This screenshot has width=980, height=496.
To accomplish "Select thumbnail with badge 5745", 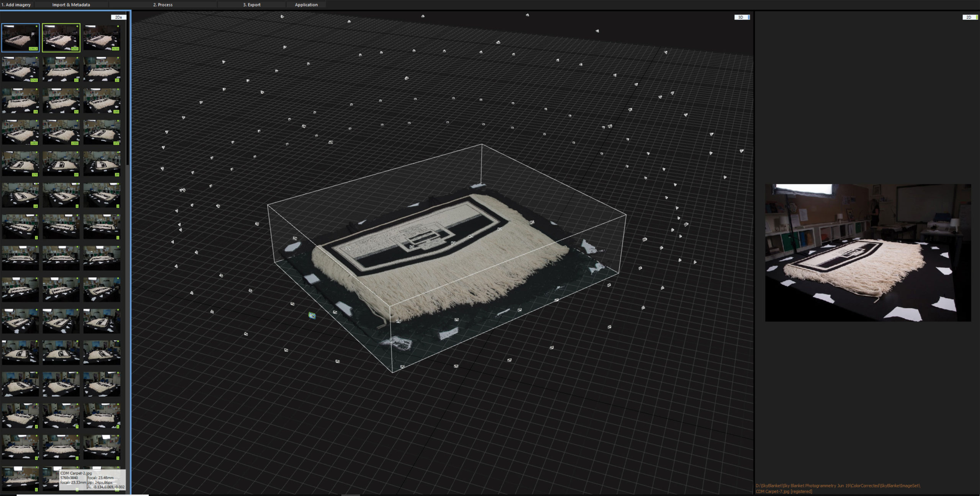I will 20,69.
